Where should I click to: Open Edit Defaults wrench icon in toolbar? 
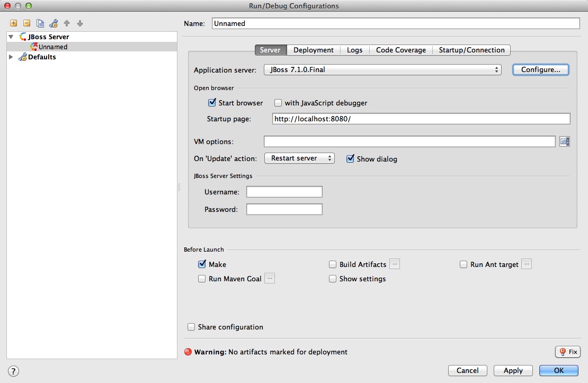point(53,23)
